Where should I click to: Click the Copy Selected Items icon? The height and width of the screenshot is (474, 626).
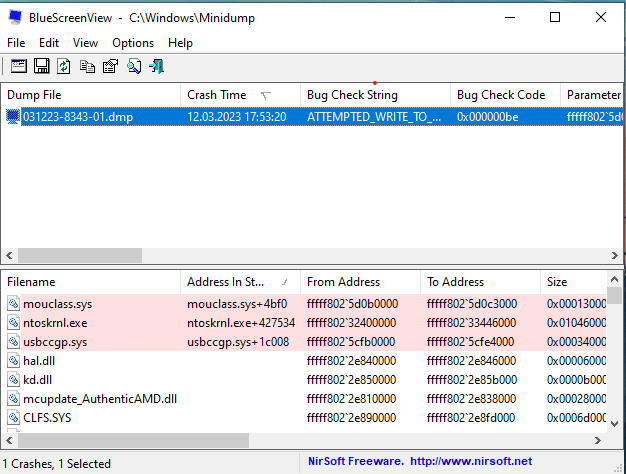(x=87, y=66)
